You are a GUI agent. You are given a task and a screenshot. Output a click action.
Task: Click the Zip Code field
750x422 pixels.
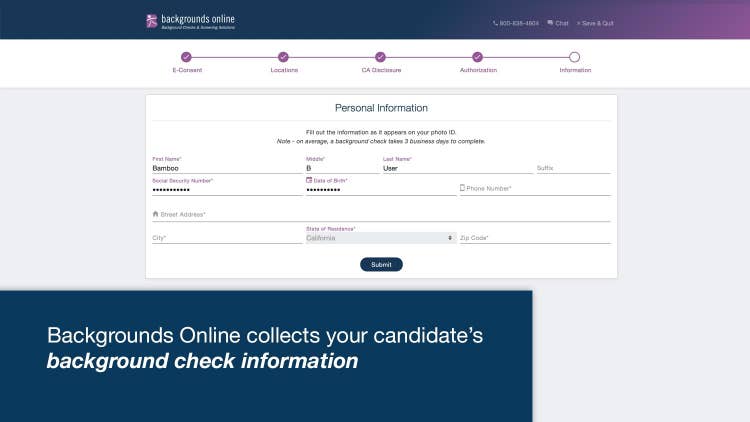(535, 238)
